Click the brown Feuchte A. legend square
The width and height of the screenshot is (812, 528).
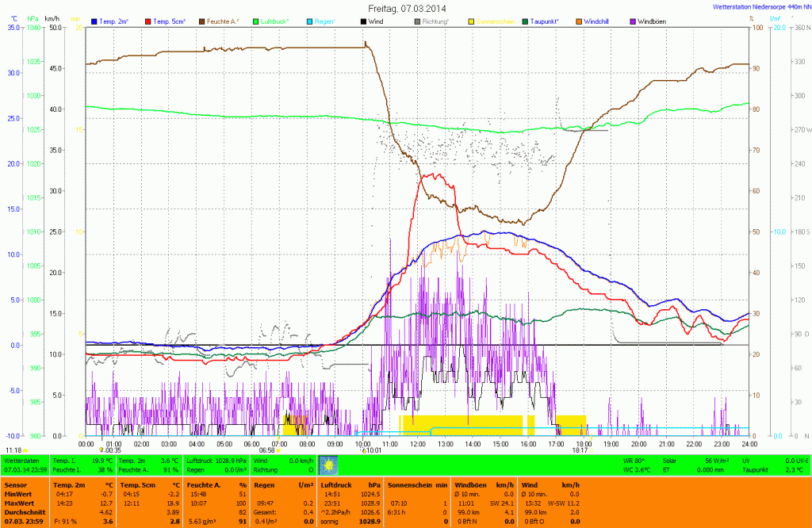pyautogui.click(x=201, y=21)
